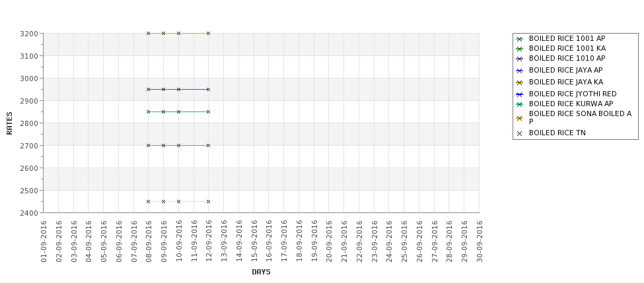Screen dimensions: 644x283
Task: Click the 2450 data point on 09-09-2016
Action: [163, 201]
